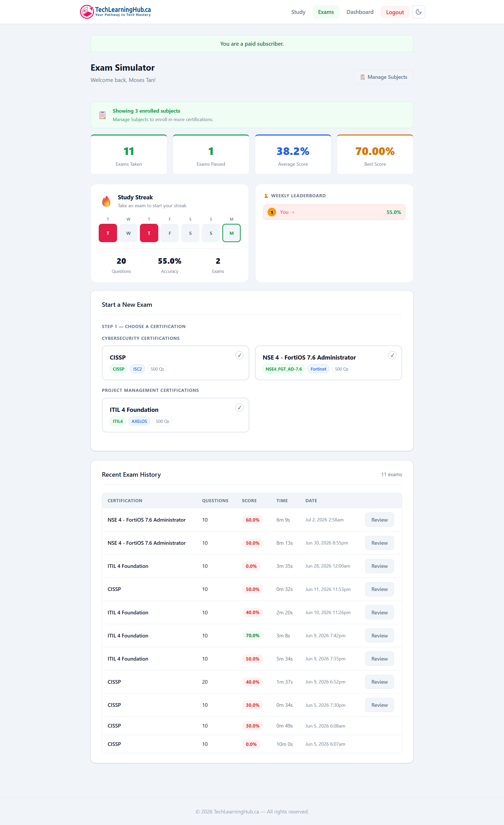Click the 38.2% Average Score card
504x825 pixels.
(293, 155)
